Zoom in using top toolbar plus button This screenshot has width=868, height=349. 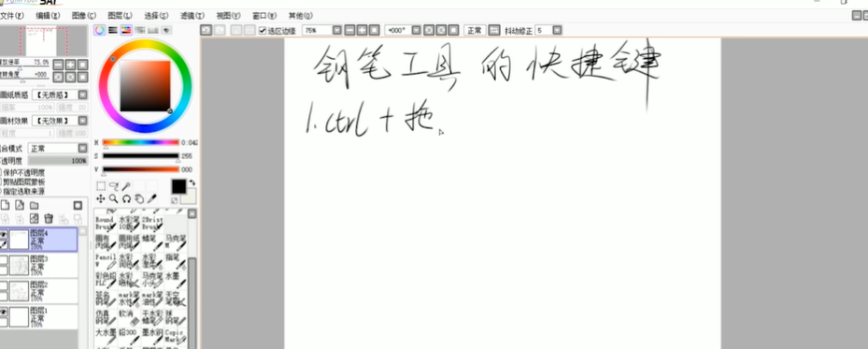click(362, 30)
